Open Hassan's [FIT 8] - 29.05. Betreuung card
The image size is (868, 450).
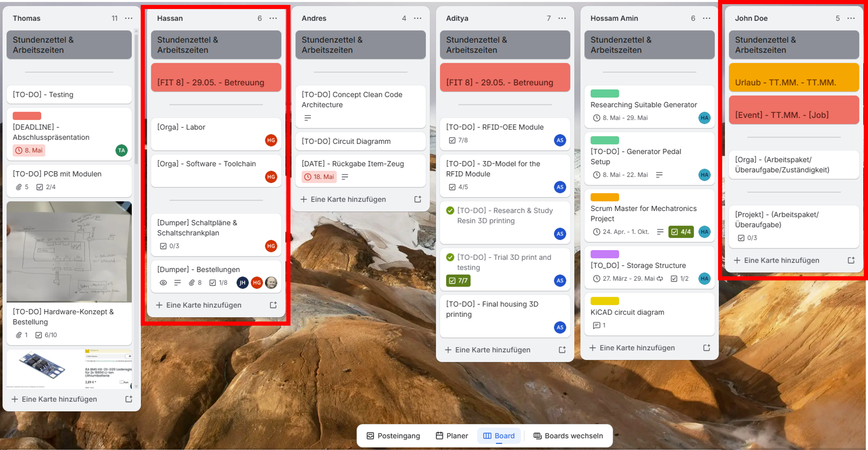pyautogui.click(x=216, y=78)
